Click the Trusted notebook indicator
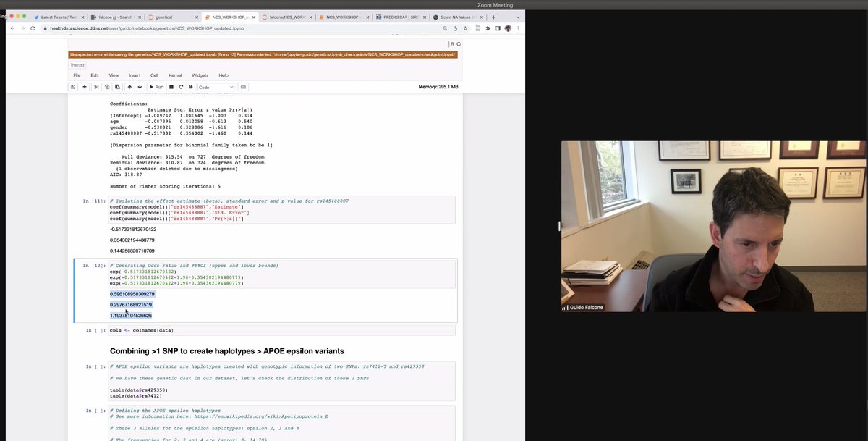This screenshot has width=868, height=441. click(x=77, y=65)
